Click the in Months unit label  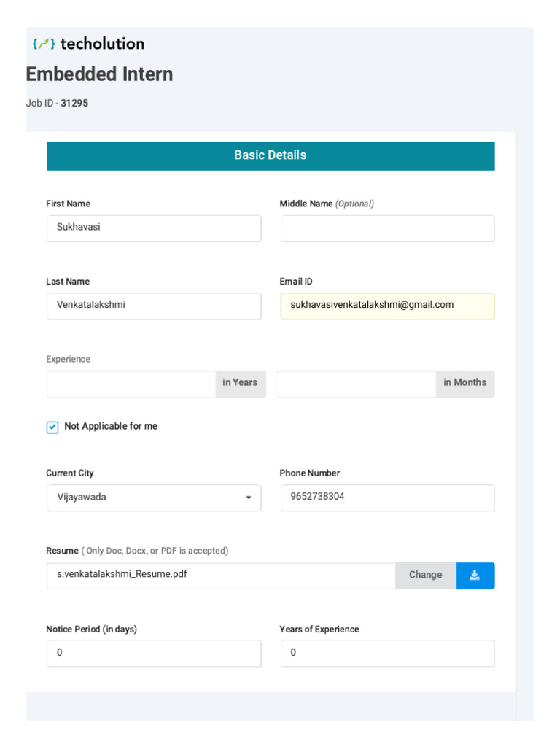[x=464, y=384]
